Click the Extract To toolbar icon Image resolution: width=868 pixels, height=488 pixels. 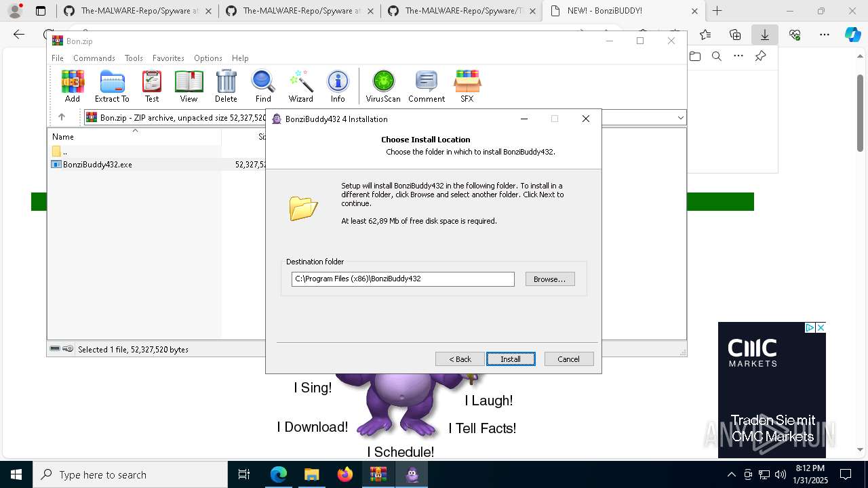pyautogui.click(x=112, y=86)
